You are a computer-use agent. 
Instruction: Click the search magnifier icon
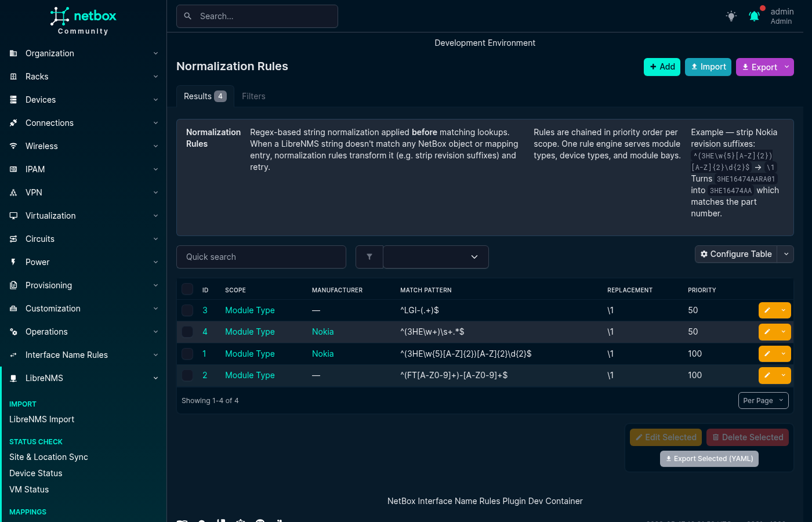tap(188, 16)
